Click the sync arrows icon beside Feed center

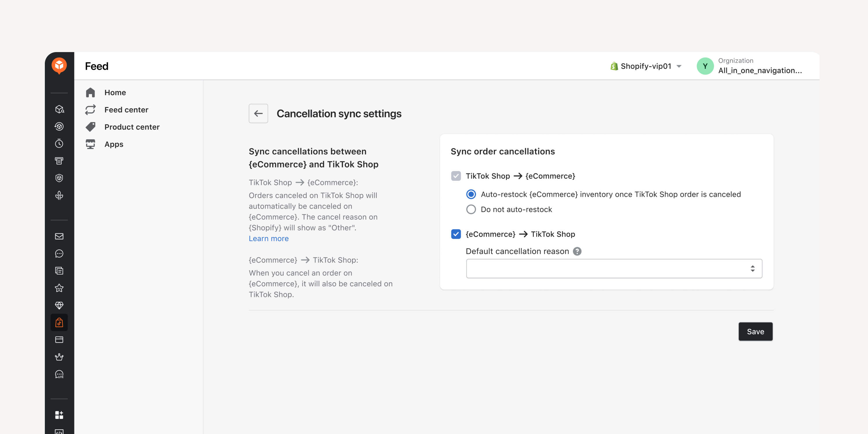90,109
